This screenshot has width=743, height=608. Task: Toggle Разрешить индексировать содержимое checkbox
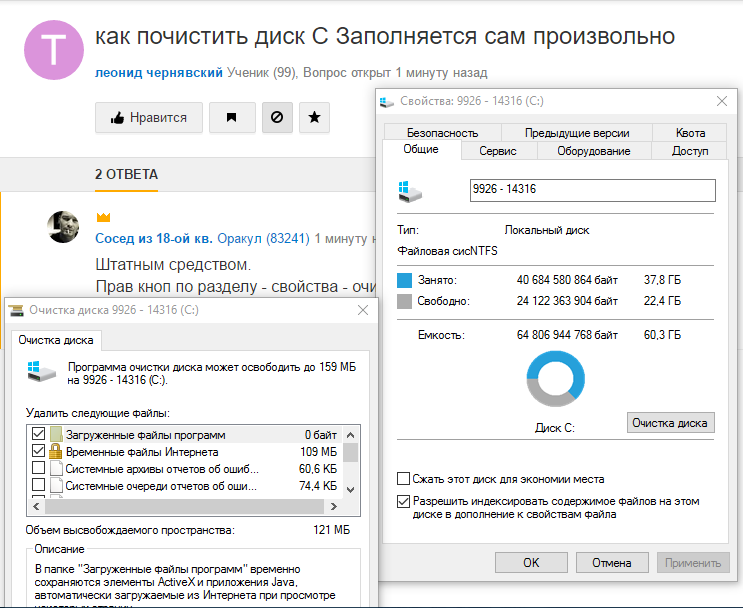(x=403, y=501)
